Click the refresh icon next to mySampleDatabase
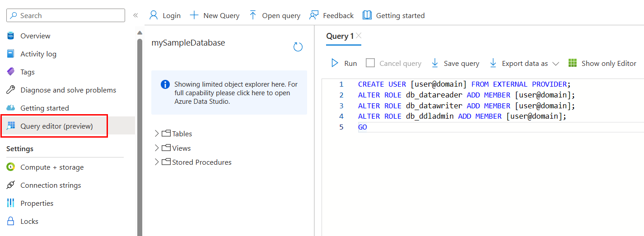 [298, 47]
